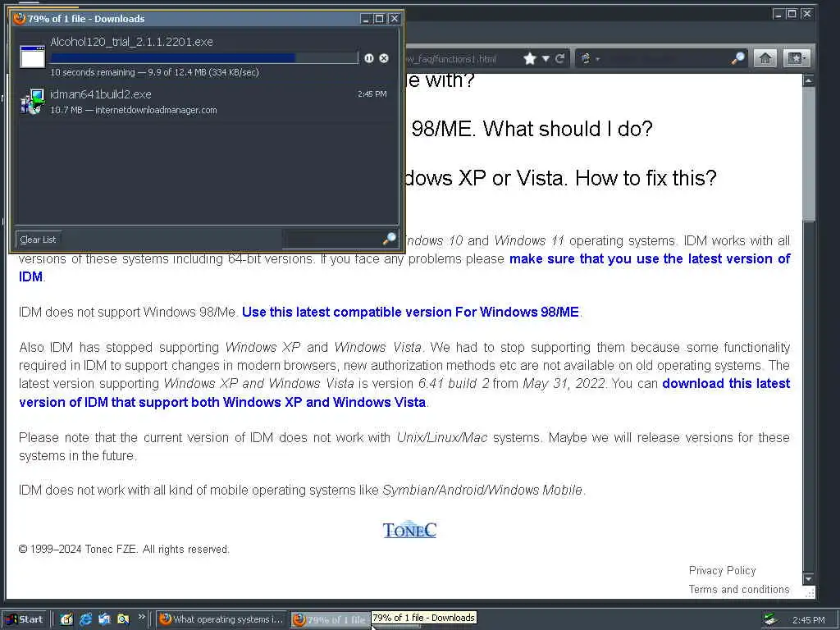The width and height of the screenshot is (840, 630).
Task: Click the taskbar clock showing 2:45 PM
Action: [808, 620]
